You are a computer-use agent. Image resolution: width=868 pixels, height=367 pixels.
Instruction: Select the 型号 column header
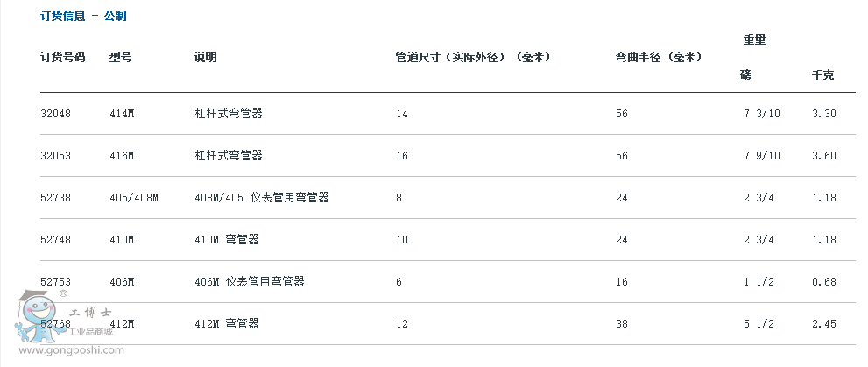tap(120, 57)
